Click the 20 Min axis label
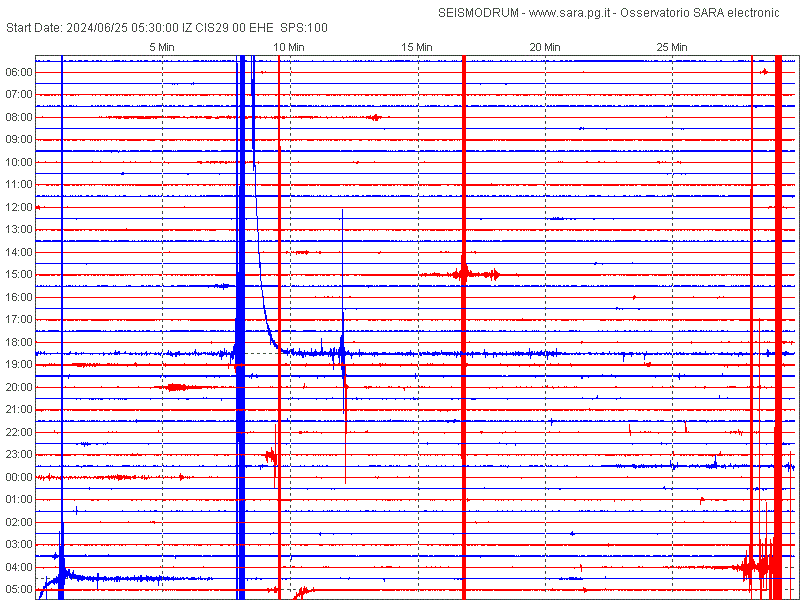The width and height of the screenshot is (800, 600). coord(545,47)
